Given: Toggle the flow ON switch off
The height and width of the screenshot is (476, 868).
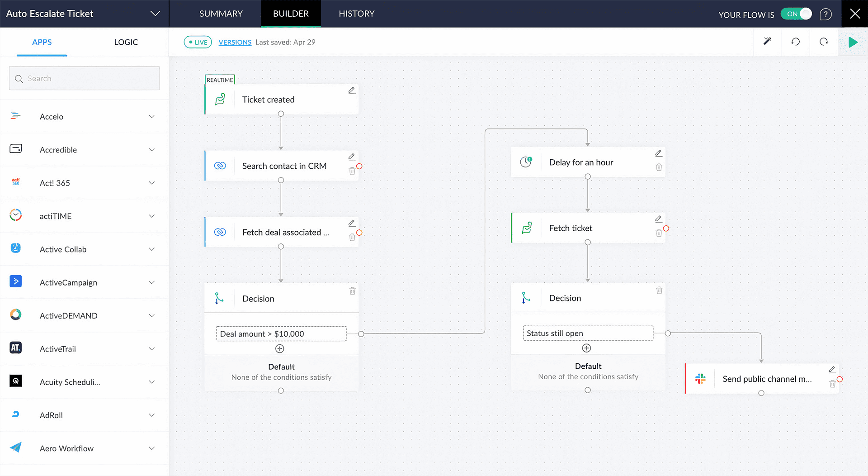Looking at the screenshot, I should pyautogui.click(x=797, y=14).
